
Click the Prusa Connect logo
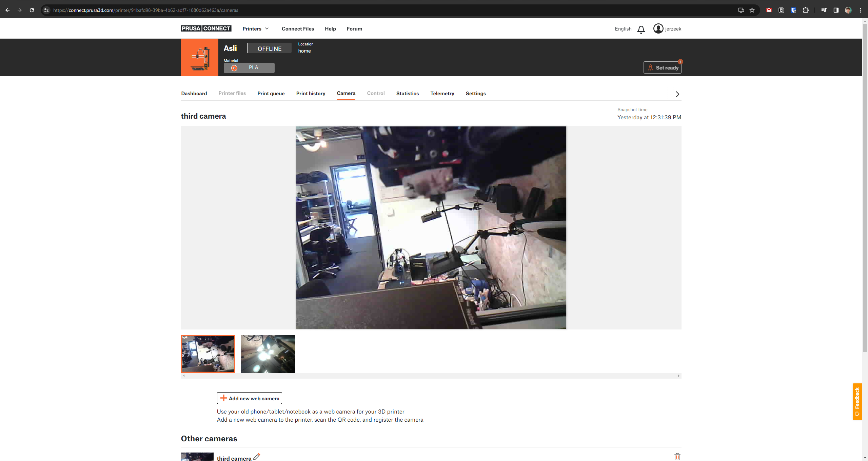[x=206, y=28]
